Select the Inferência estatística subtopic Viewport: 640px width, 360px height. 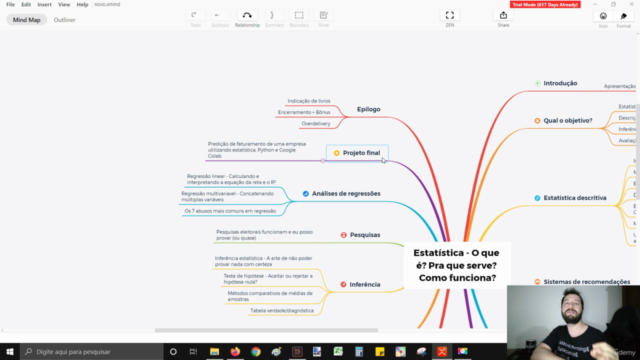pos(263,261)
